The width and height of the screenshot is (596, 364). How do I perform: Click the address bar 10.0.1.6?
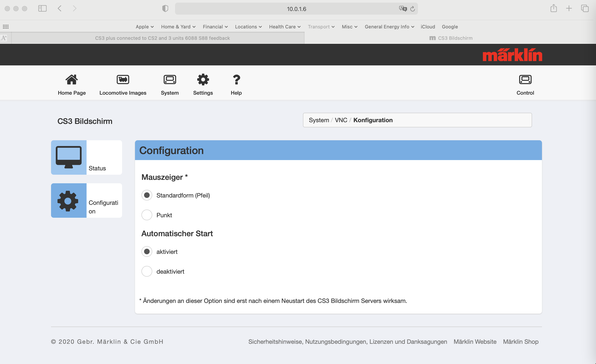(x=296, y=9)
